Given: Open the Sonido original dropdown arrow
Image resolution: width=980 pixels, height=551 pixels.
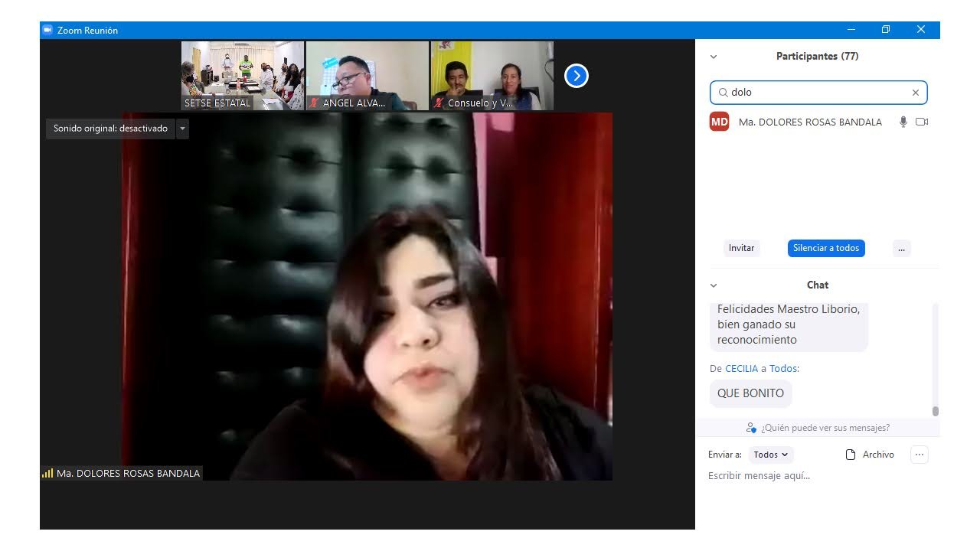Looking at the screenshot, I should coord(182,129).
